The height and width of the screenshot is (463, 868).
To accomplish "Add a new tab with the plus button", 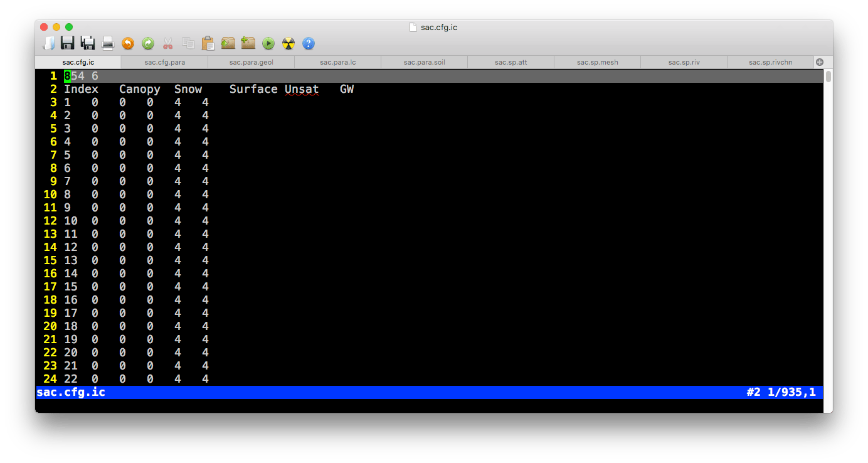I will [820, 62].
